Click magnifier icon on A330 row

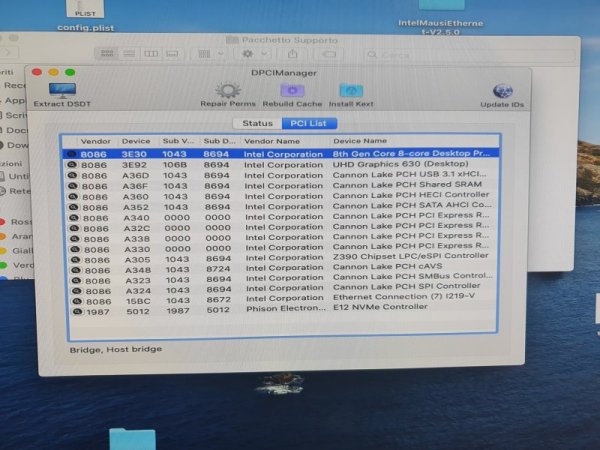click(x=75, y=249)
